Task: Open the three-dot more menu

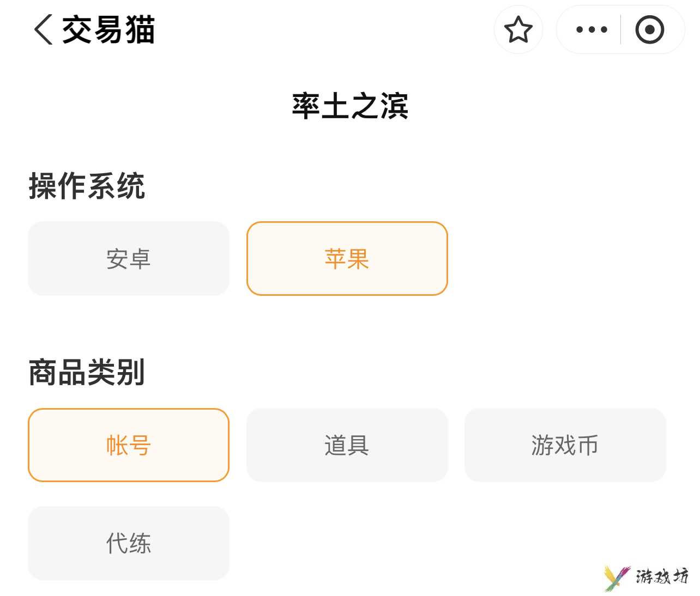Action: pos(592,29)
